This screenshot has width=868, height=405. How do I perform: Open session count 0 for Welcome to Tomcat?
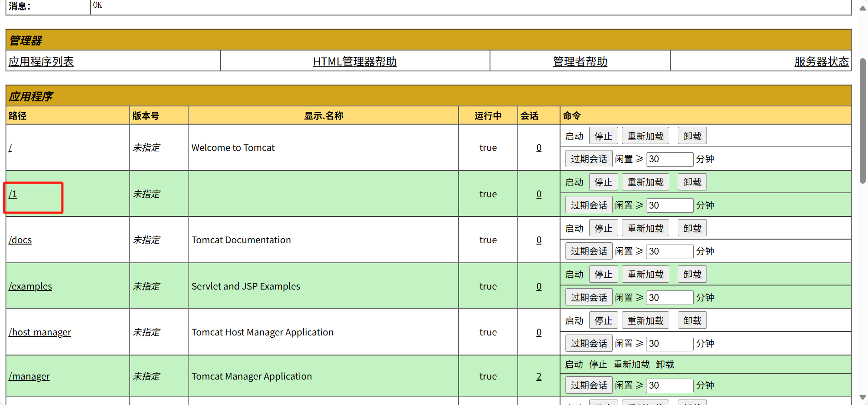click(x=539, y=148)
